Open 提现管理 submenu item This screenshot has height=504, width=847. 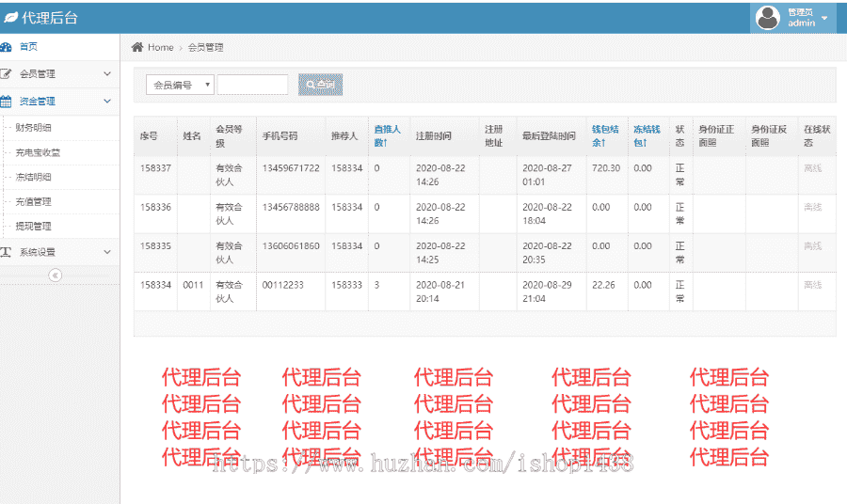click(34, 227)
